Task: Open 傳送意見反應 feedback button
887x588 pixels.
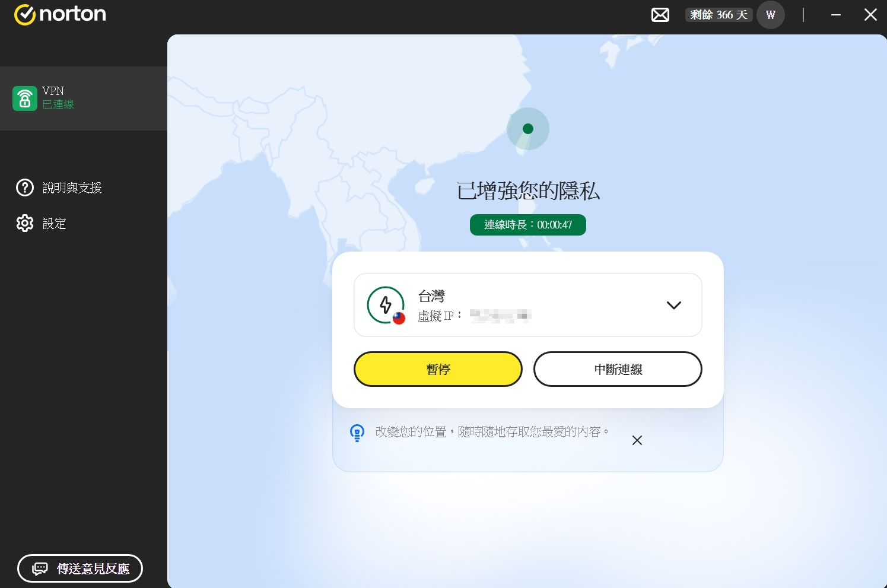Action: (80, 568)
